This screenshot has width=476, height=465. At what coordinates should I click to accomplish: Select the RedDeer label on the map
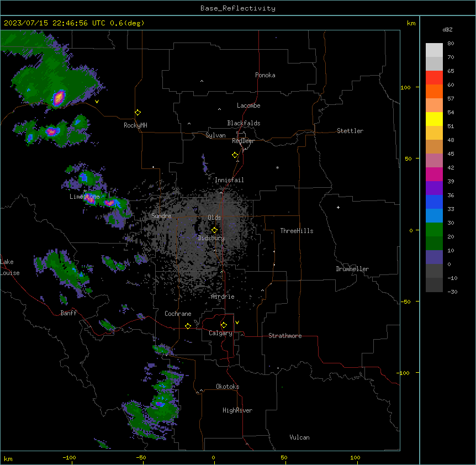pos(243,141)
